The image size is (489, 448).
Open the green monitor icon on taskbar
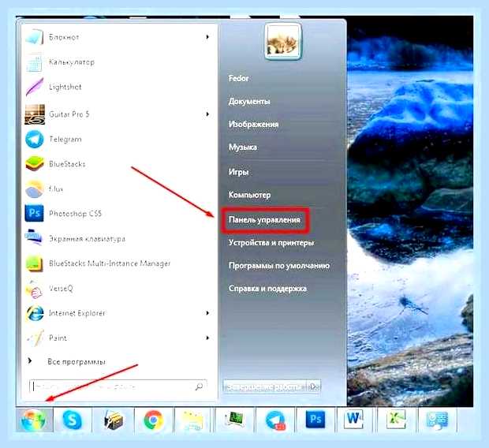pyautogui.click(x=234, y=420)
